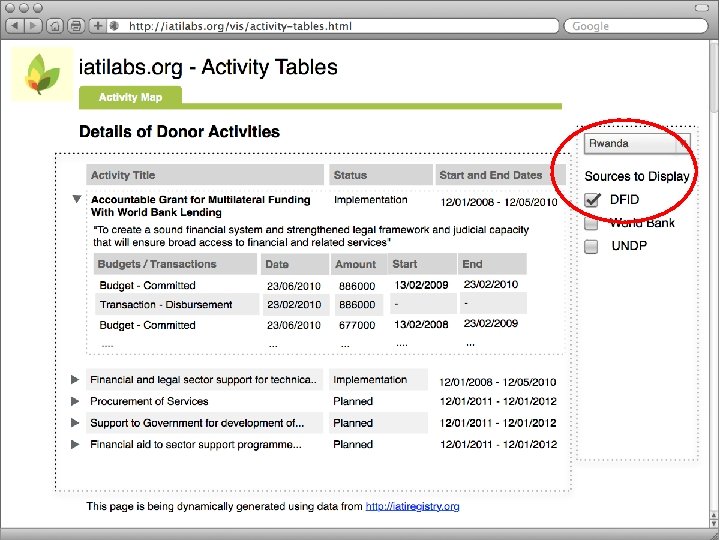This screenshot has height=540, width=720.
Task: Click the Date header in transactions table
Action: [x=294, y=264]
